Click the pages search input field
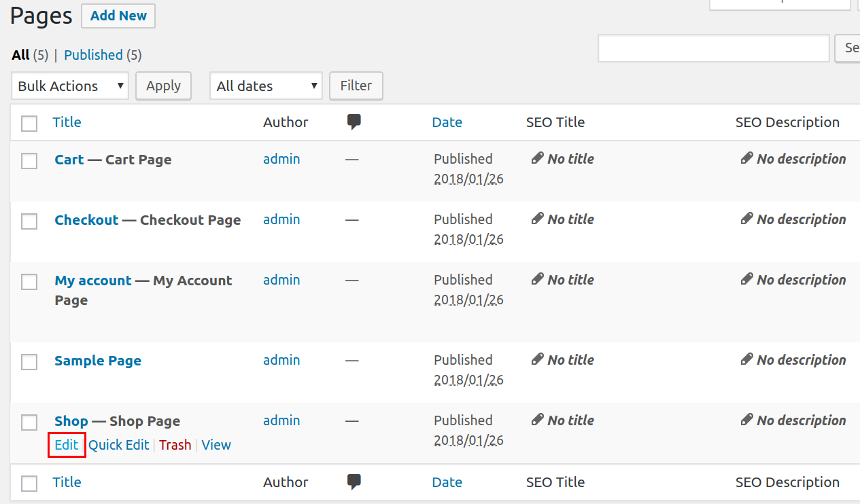Viewport: 860px width, 504px height. (x=713, y=48)
